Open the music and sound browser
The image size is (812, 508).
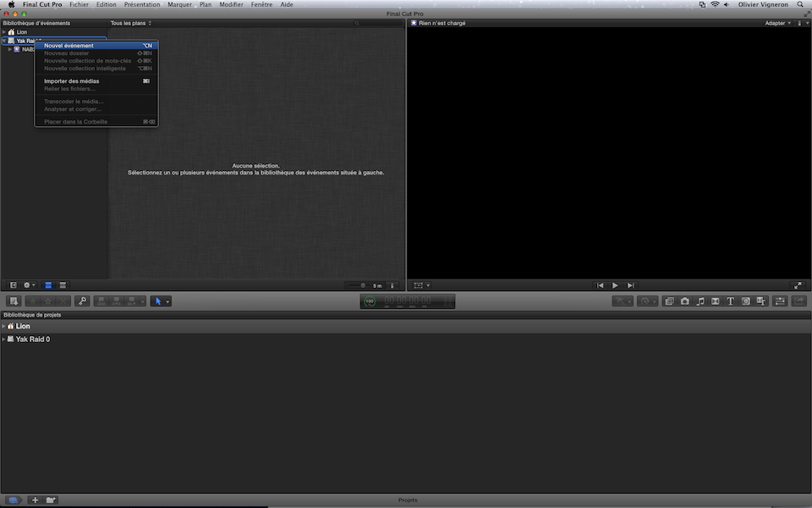tap(700, 301)
